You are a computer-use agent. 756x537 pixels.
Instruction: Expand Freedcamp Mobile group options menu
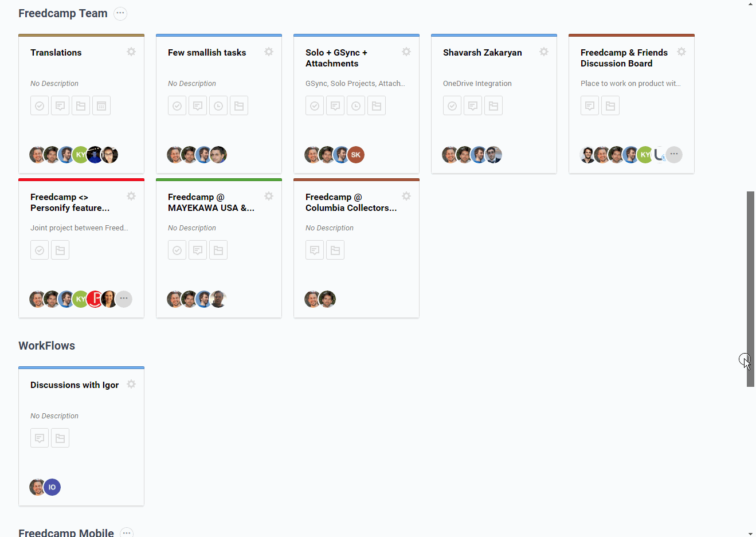click(x=127, y=532)
